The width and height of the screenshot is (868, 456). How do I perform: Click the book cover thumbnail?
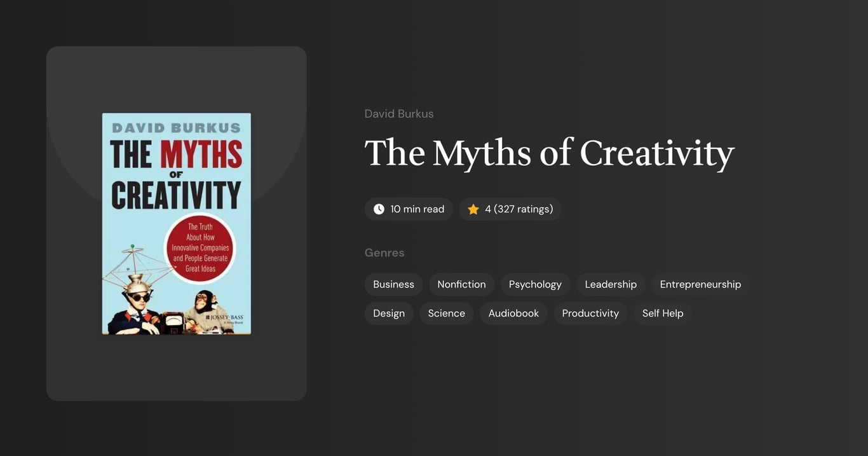[176, 223]
